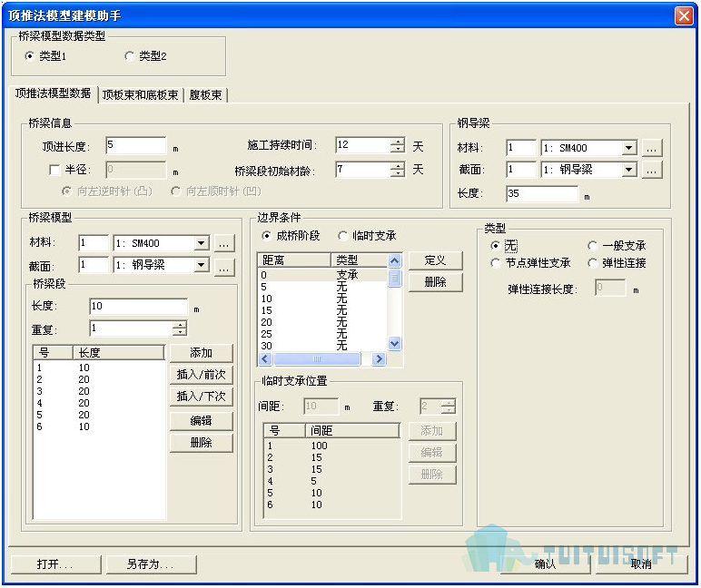Select row 1 with 间距 100
The image size is (701, 588).
pos(332,446)
